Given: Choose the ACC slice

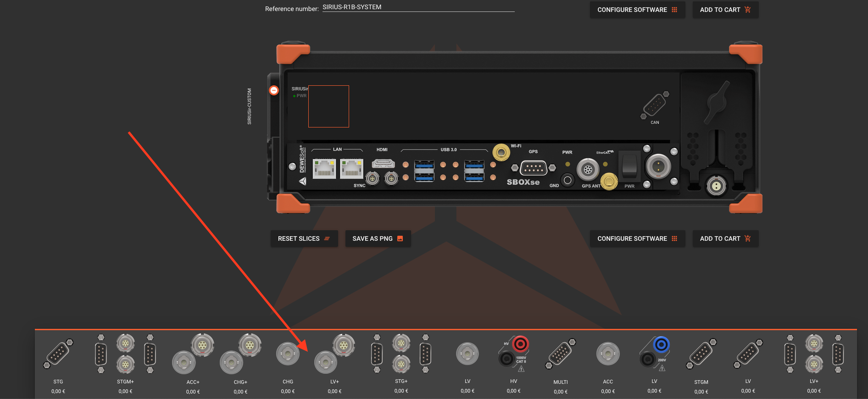Looking at the screenshot, I should 608,354.
